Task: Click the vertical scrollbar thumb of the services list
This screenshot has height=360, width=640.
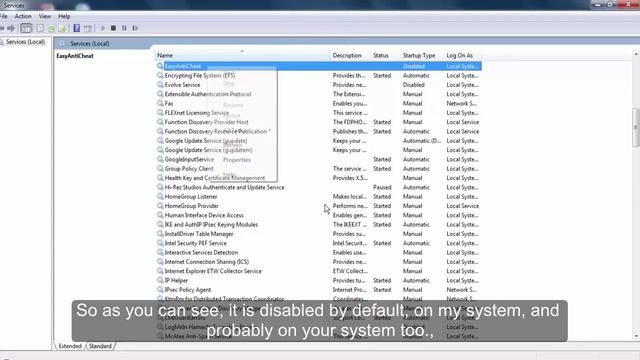Action: [x=636, y=127]
